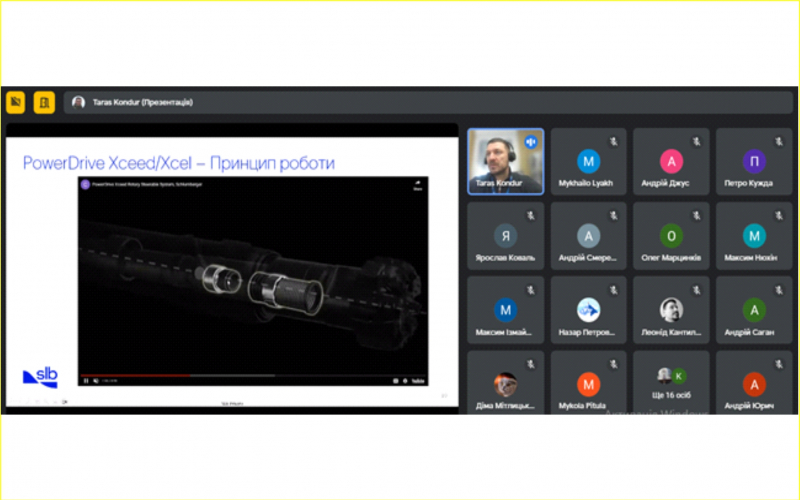Click the profile photo of Леонід Кантил...
Viewport: 800px width, 500px height.
click(671, 310)
